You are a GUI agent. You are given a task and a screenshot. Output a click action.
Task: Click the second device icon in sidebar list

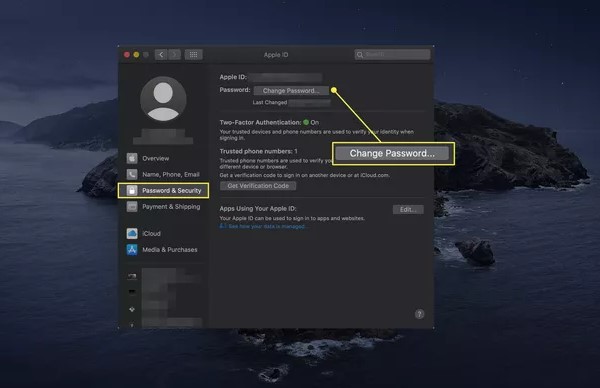[132, 292]
